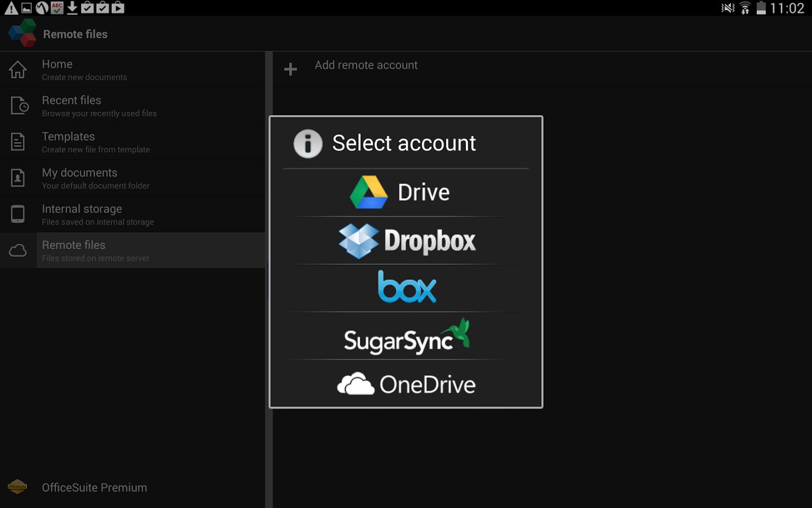
Task: Tap the Internal storage tablet icon
Action: 18,214
